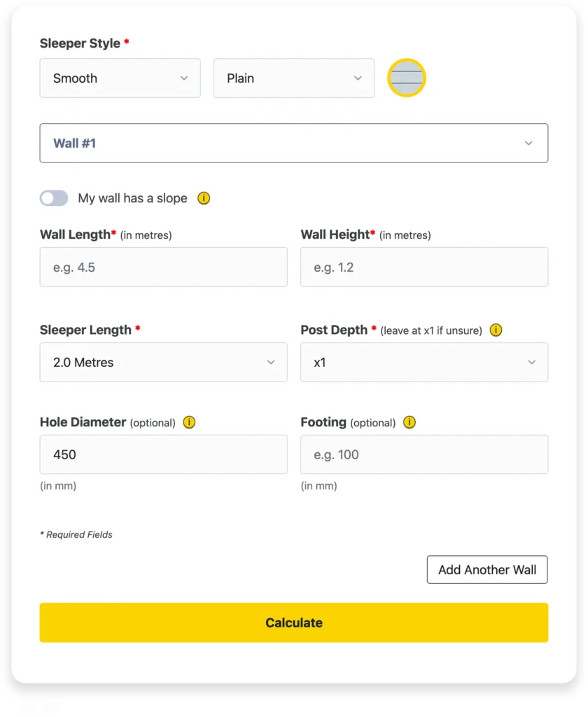The image size is (588, 717).
Task: Click the Post Depth info icon
Action: (x=496, y=330)
